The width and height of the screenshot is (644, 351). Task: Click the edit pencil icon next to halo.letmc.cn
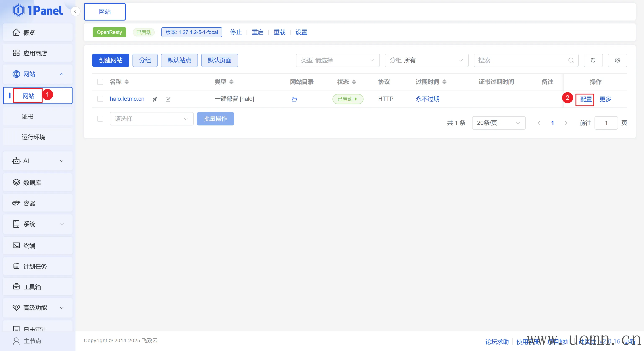point(168,99)
